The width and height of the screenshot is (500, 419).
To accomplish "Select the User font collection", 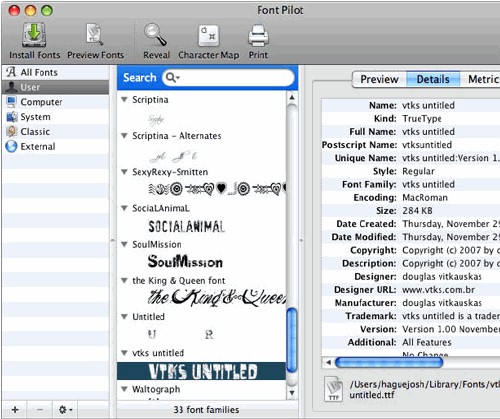I will pos(55,87).
